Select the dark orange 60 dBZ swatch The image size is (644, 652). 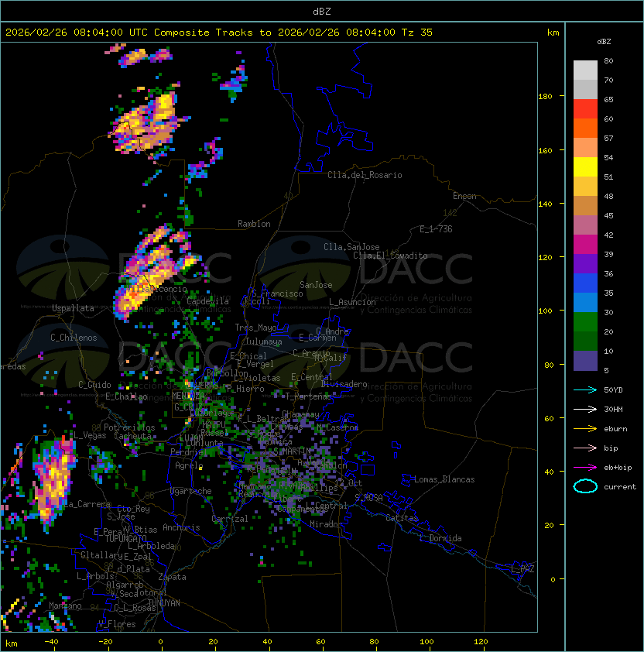[x=585, y=129]
